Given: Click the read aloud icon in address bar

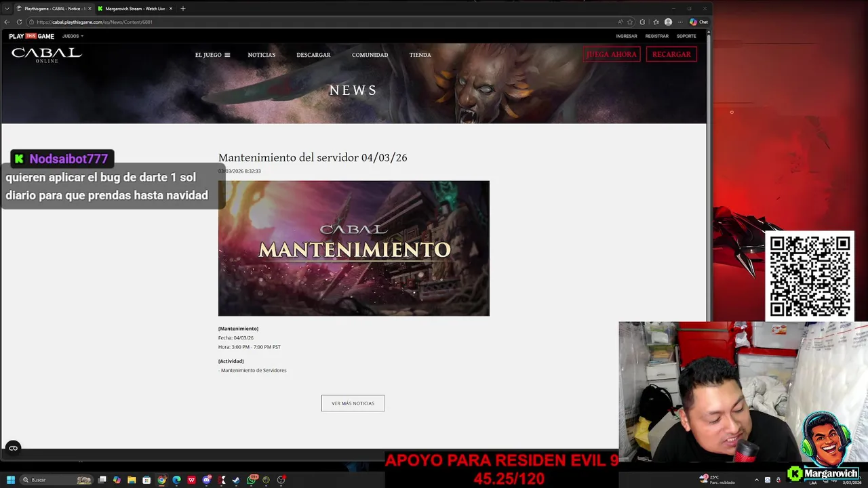Looking at the screenshot, I should tap(620, 22).
